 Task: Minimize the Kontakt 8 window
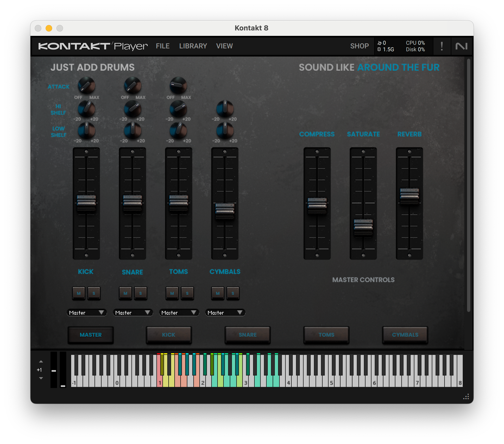click(x=49, y=28)
